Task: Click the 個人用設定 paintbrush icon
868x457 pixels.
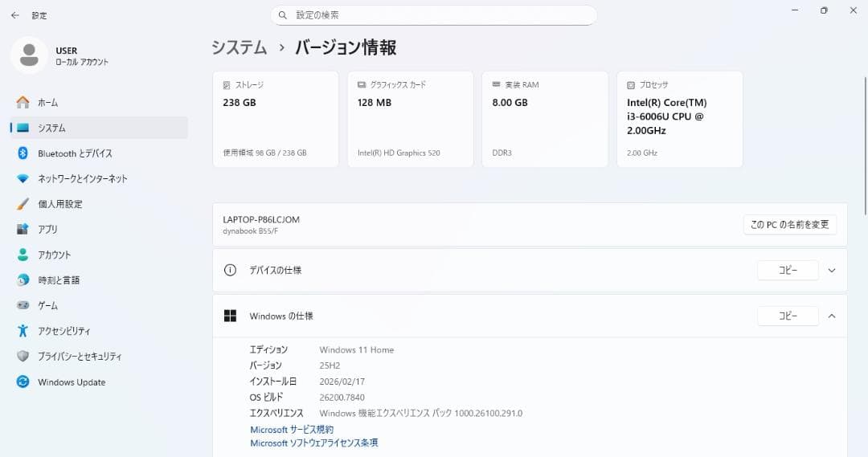Action: click(x=23, y=204)
